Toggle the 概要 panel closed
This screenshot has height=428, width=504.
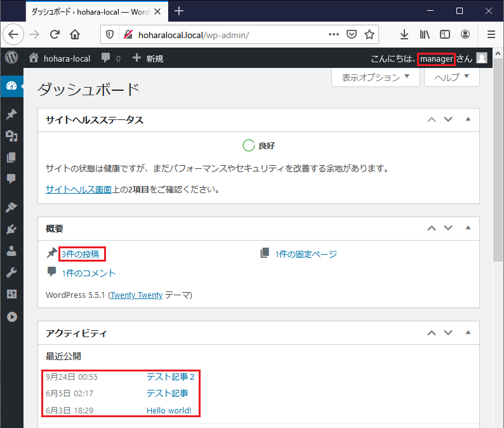tap(468, 228)
